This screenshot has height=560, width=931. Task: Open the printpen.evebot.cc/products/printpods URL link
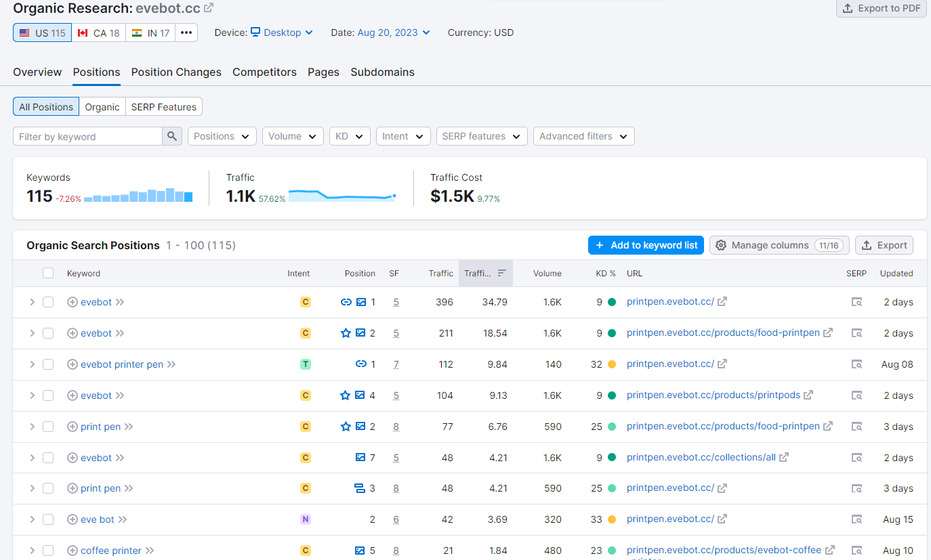click(x=713, y=395)
